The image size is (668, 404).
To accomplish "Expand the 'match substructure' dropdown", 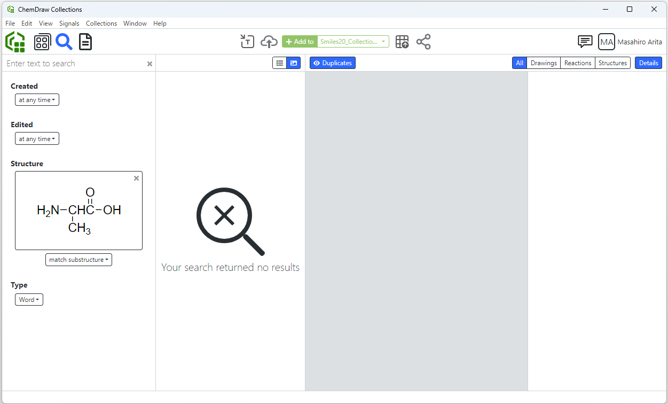I will click(x=78, y=260).
